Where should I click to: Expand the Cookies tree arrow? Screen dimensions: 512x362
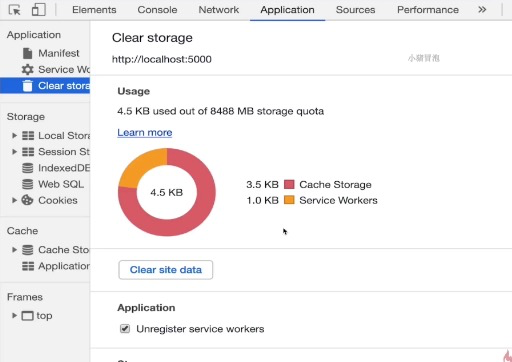(14, 200)
